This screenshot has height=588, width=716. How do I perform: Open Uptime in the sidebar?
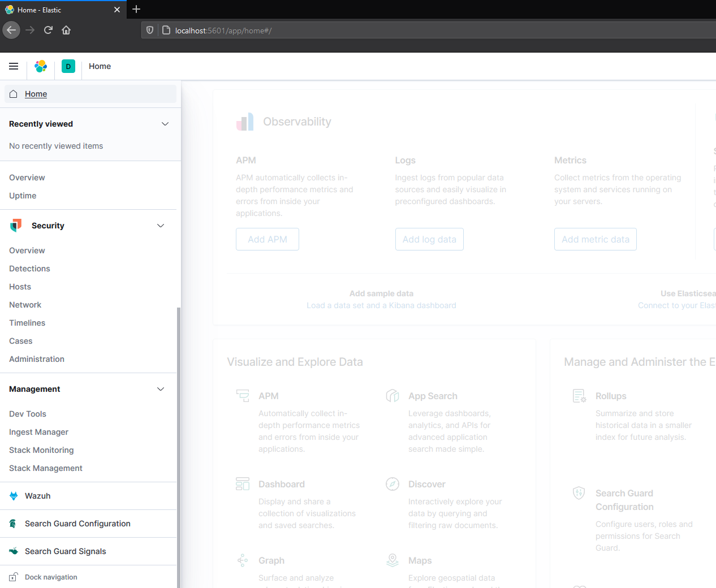(x=23, y=196)
